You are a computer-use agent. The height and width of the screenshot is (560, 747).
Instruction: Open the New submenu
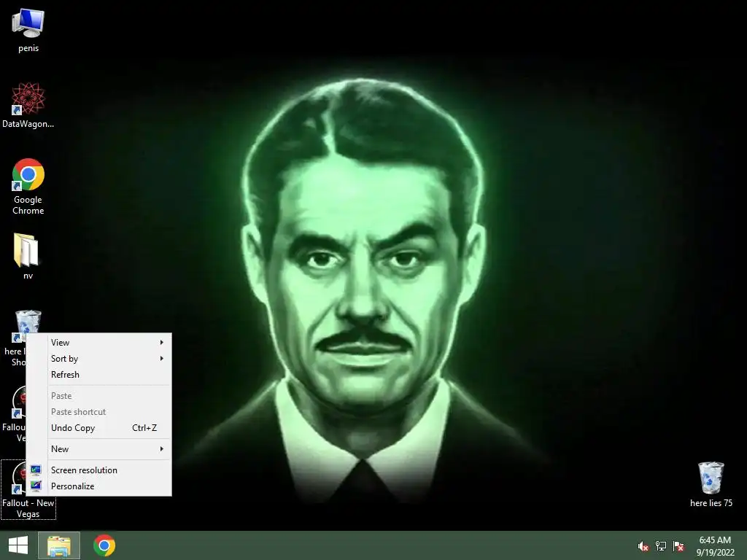(99, 449)
